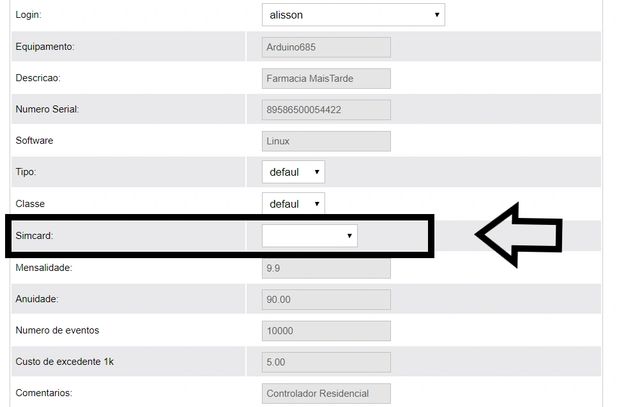Image resolution: width=619 pixels, height=407 pixels.
Task: Click the Comentarios field with Controlador Residencial
Action: [x=325, y=393]
